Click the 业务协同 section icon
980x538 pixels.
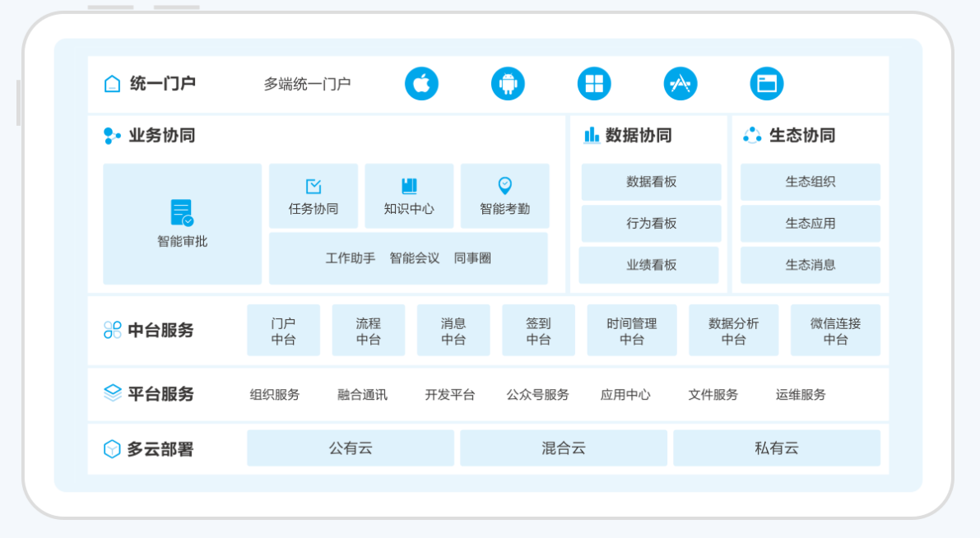pos(112,136)
